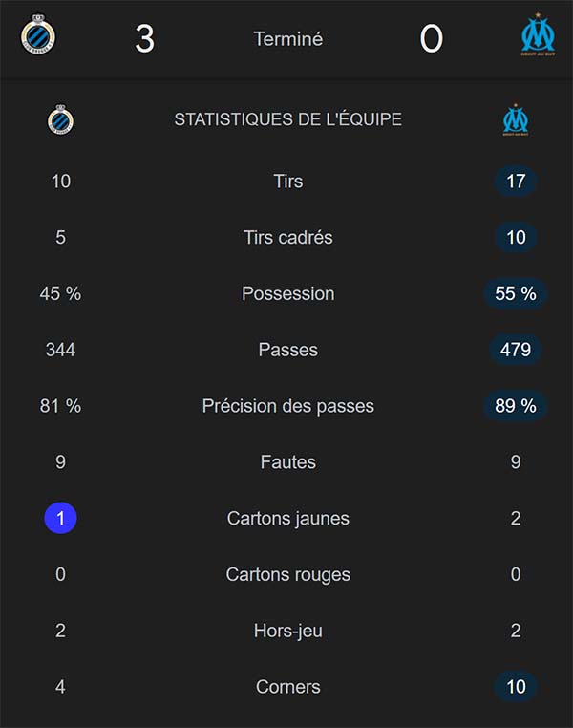Click Club Brugge's score of 3
This screenshot has width=573, height=728.
144,39
